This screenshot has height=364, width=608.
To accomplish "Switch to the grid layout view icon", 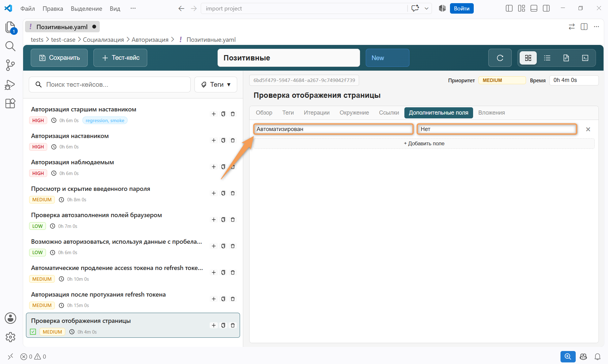I will [528, 58].
